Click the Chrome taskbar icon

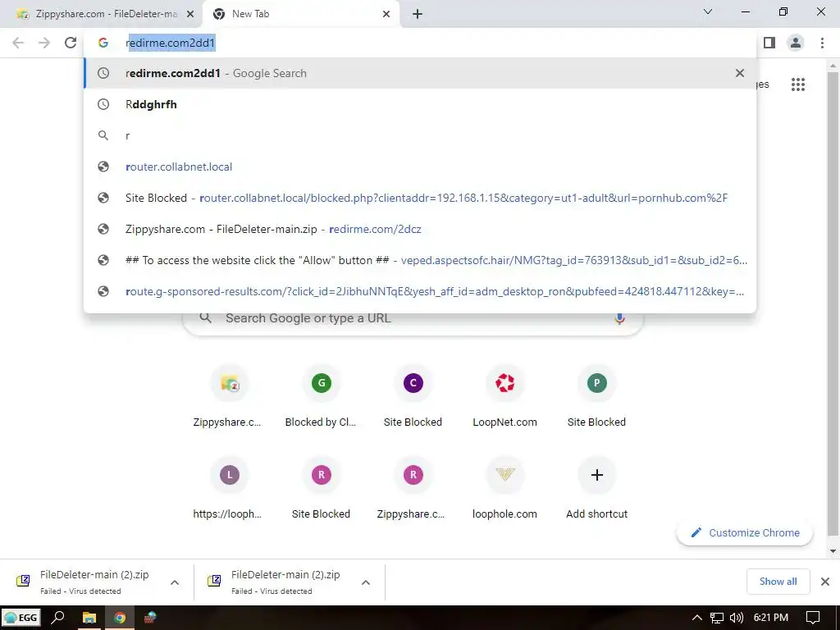pyautogui.click(x=120, y=618)
